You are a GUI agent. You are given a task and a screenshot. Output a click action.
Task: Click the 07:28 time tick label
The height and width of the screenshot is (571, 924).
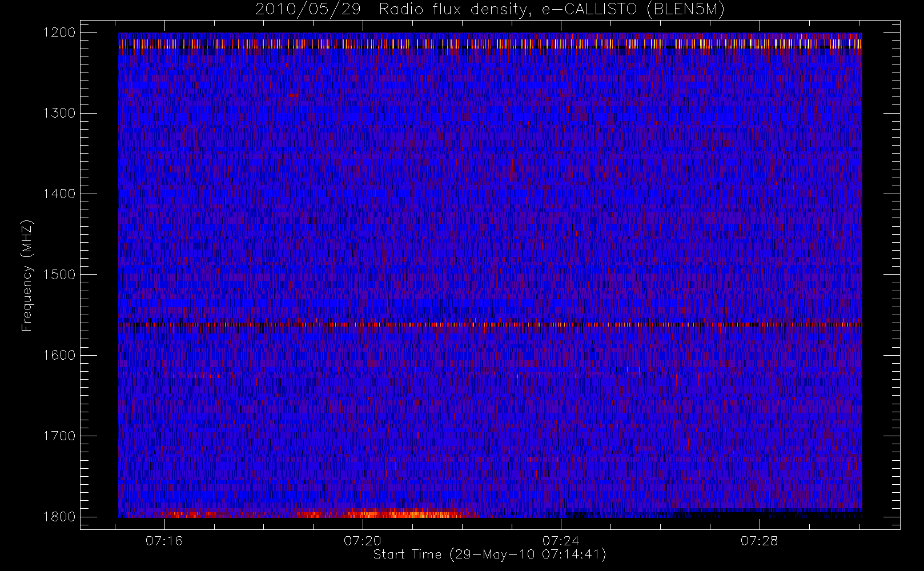pos(759,541)
